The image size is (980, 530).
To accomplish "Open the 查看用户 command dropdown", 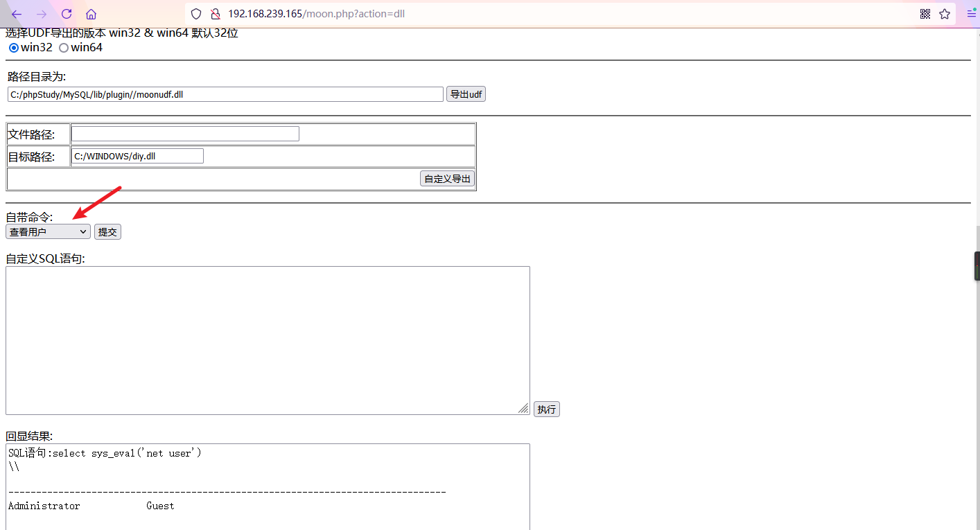I will (x=48, y=231).
